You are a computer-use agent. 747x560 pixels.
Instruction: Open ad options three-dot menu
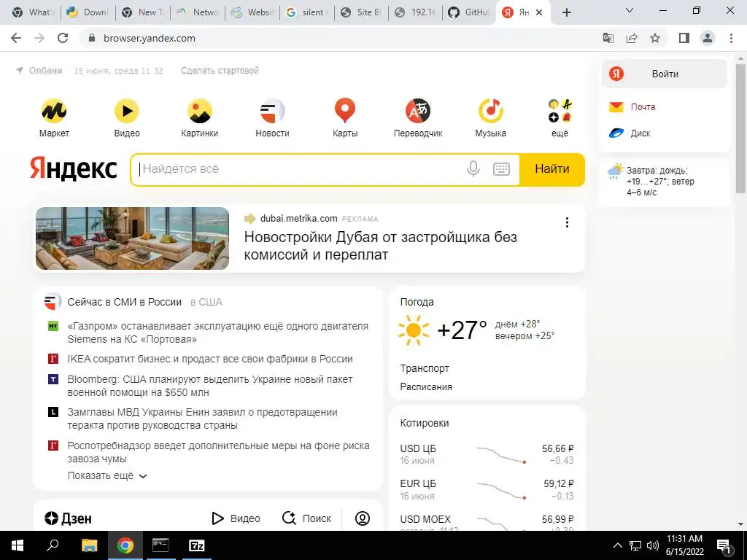[567, 222]
